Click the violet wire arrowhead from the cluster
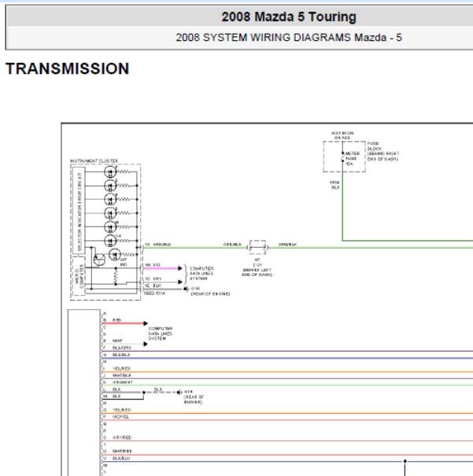Image resolution: width=473 pixels, height=476 pixels. coord(180,268)
